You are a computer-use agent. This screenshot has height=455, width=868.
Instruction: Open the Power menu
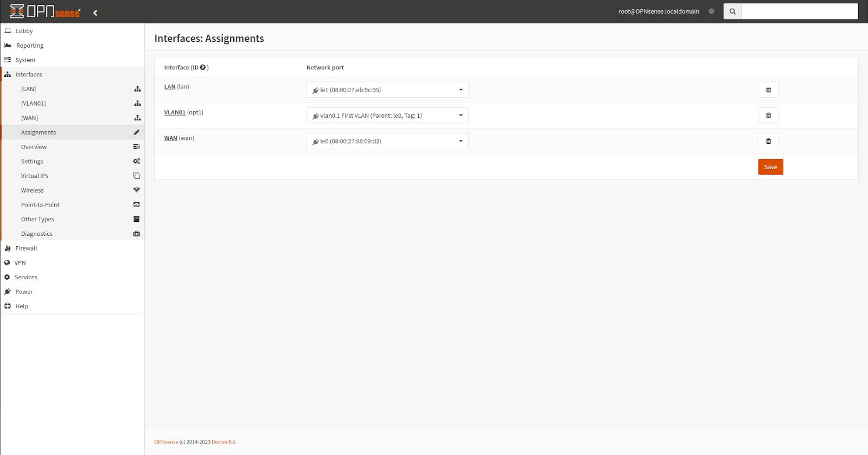pos(72,292)
